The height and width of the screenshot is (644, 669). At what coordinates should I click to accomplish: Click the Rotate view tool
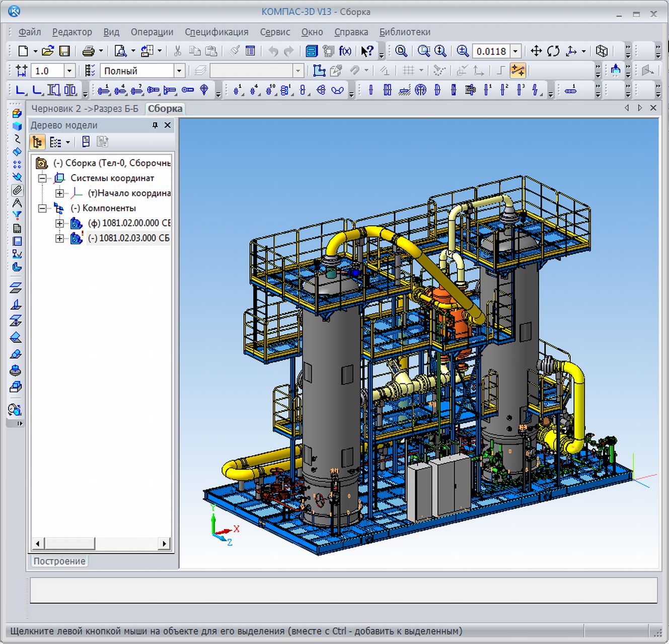pos(553,51)
